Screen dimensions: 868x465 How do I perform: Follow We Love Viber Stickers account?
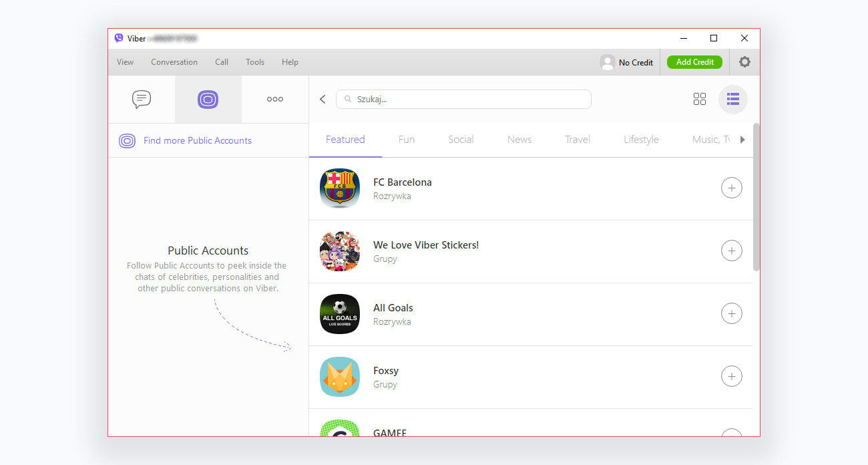pyautogui.click(x=731, y=251)
